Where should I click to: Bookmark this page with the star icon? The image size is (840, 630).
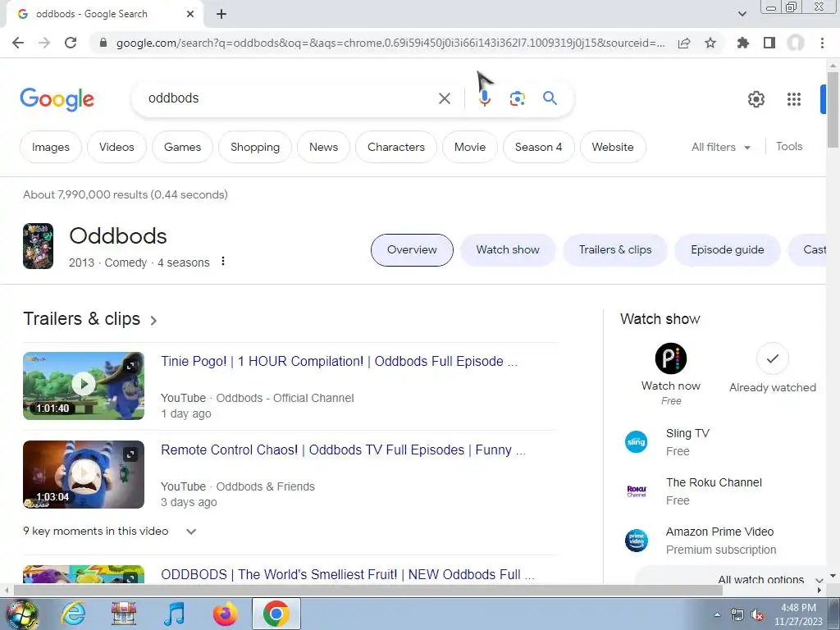[x=710, y=43]
